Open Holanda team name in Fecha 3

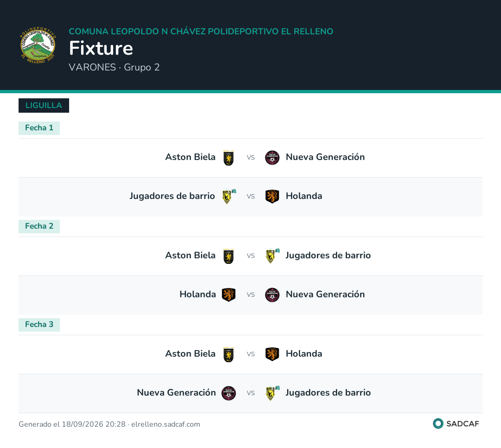coord(304,354)
